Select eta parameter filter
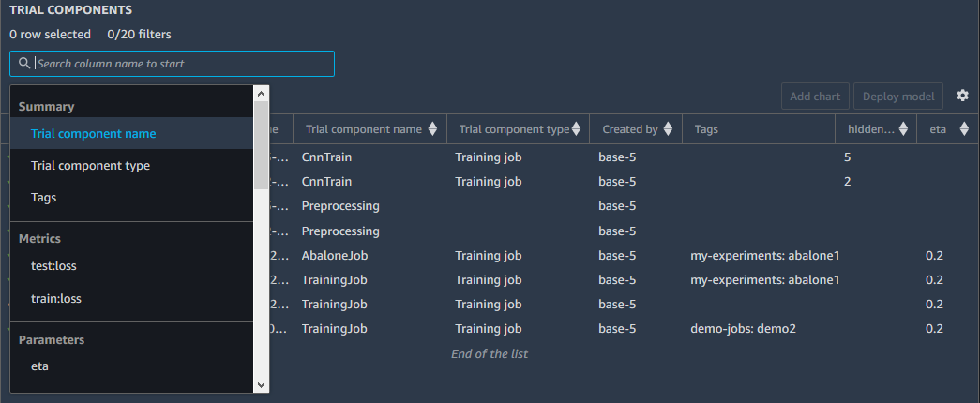 [39, 366]
